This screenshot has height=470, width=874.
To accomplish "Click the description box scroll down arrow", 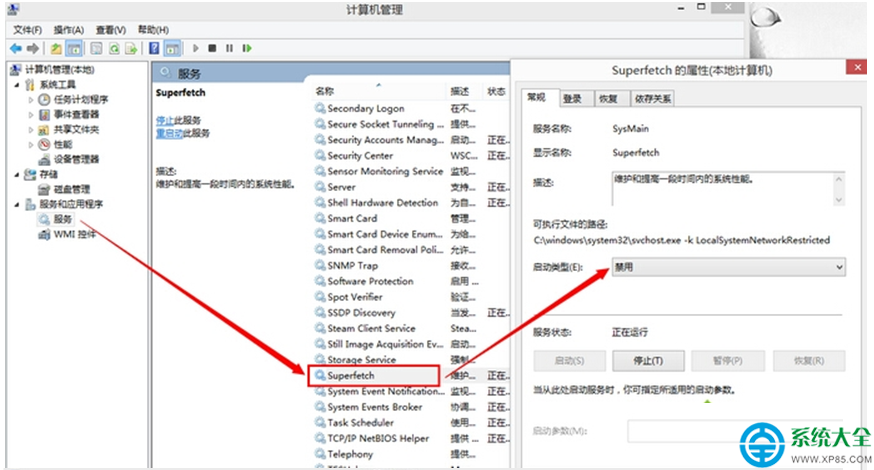I will (x=839, y=200).
